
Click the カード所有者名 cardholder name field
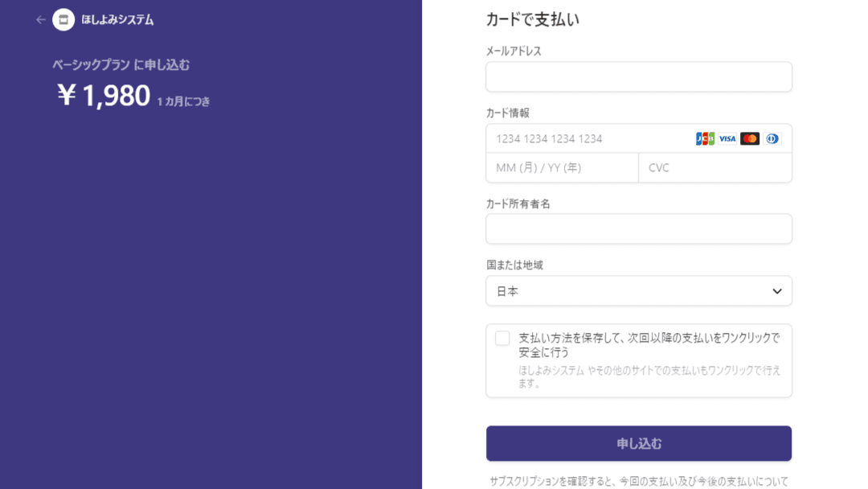coord(639,228)
